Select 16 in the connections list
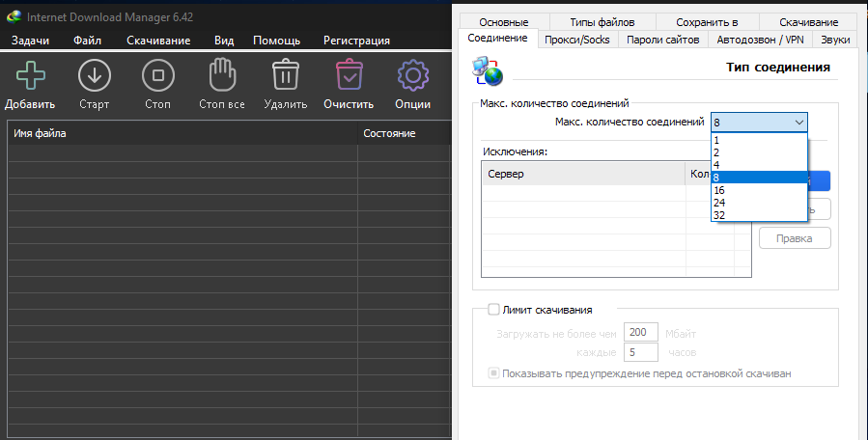The image size is (868, 440). [719, 190]
